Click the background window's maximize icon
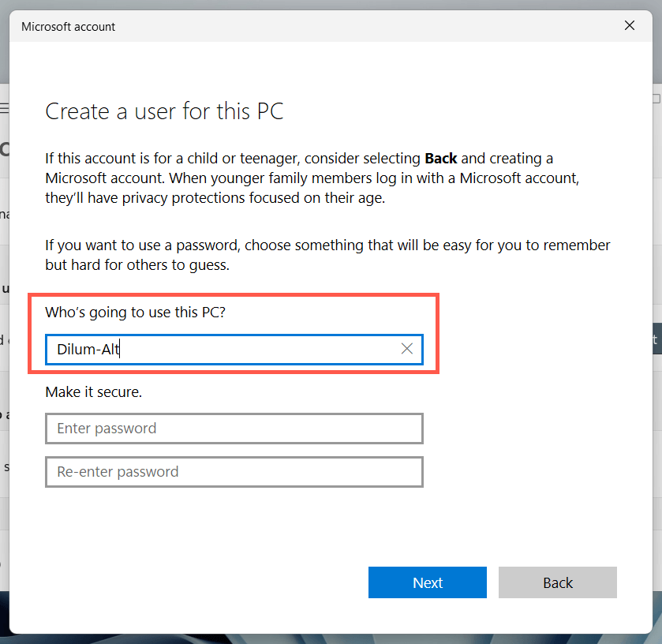The width and height of the screenshot is (662, 644). point(656,99)
